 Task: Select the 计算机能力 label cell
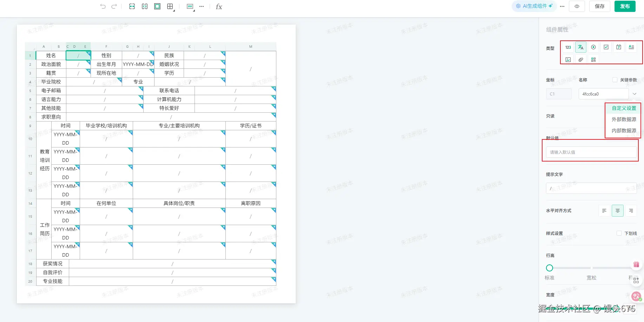click(169, 99)
